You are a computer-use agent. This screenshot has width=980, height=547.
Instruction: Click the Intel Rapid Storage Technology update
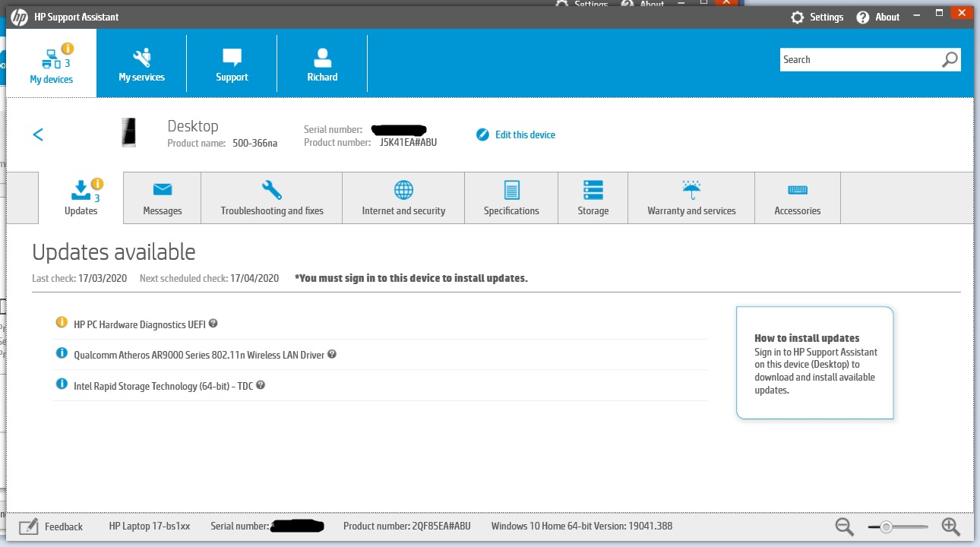pyautogui.click(x=164, y=386)
